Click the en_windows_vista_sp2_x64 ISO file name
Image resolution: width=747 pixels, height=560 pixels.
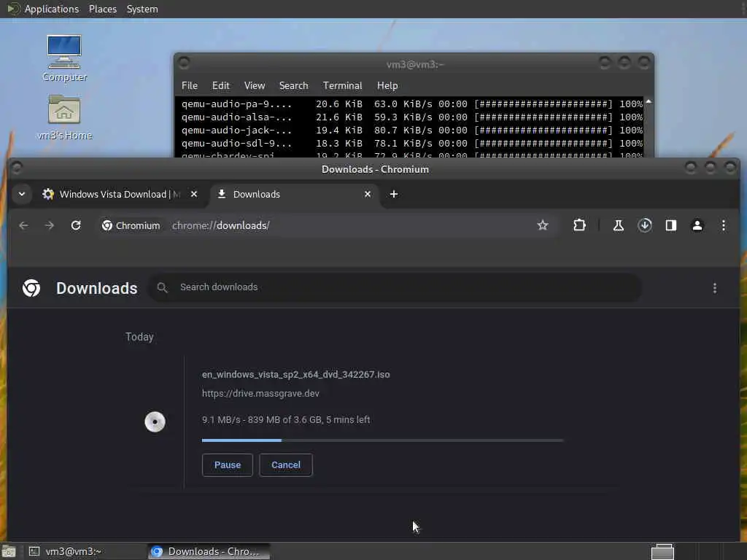pyautogui.click(x=296, y=374)
